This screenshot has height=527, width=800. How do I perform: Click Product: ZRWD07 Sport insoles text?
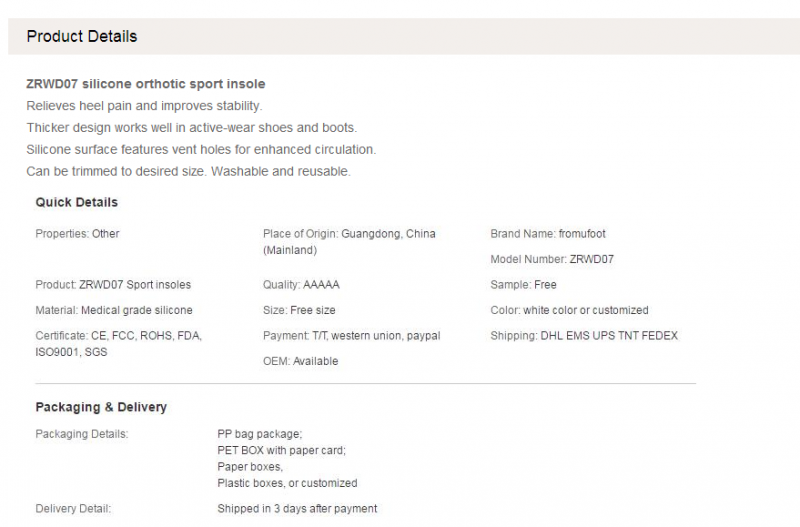tap(113, 285)
